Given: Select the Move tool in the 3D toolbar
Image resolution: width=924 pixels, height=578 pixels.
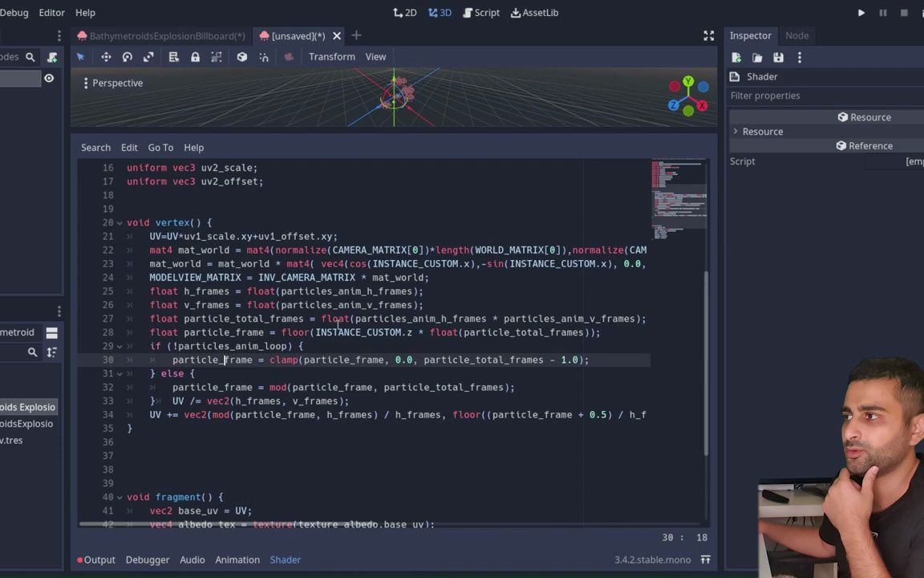Looking at the screenshot, I should [106, 56].
